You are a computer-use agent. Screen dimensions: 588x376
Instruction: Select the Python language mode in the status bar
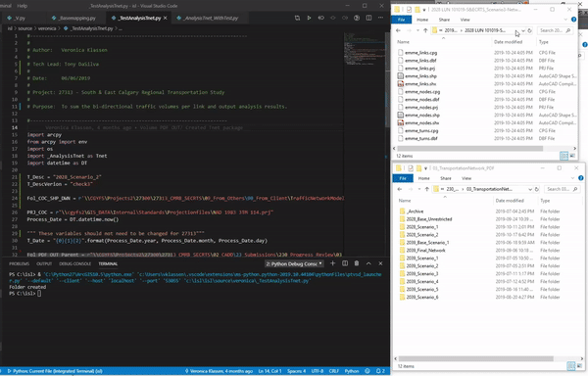click(352, 371)
